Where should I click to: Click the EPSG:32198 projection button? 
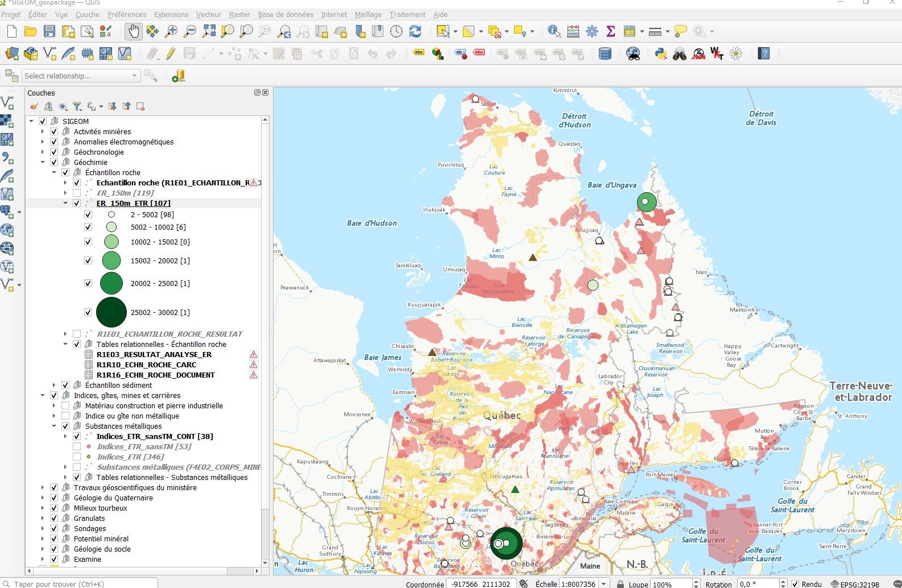(x=855, y=584)
